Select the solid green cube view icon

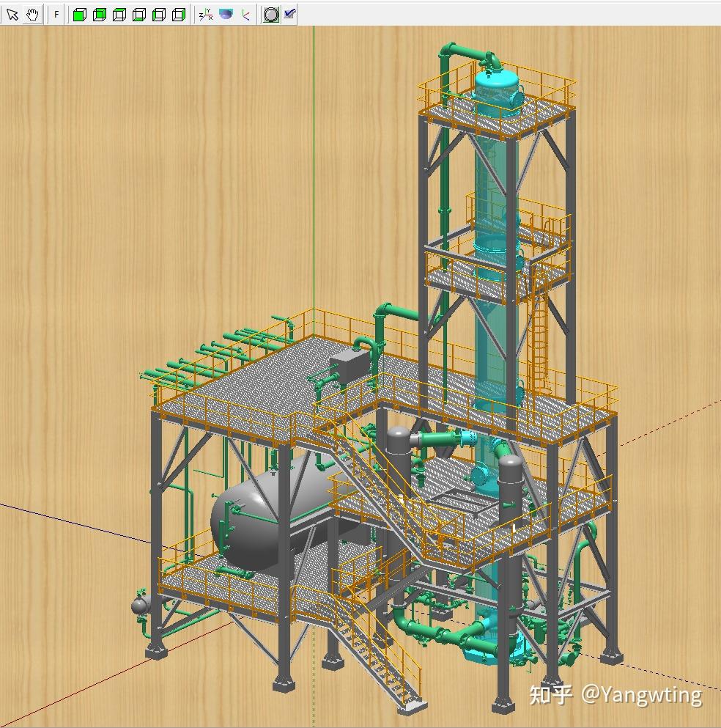pos(79,14)
